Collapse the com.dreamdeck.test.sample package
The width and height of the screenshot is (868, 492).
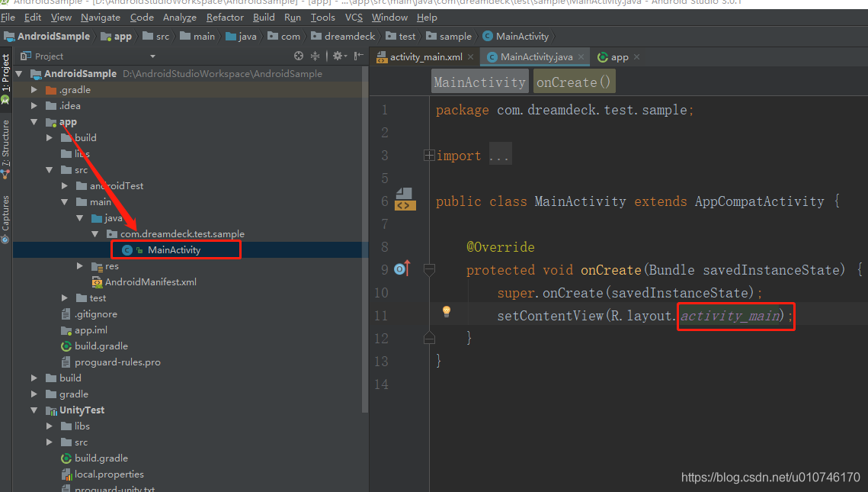click(94, 234)
